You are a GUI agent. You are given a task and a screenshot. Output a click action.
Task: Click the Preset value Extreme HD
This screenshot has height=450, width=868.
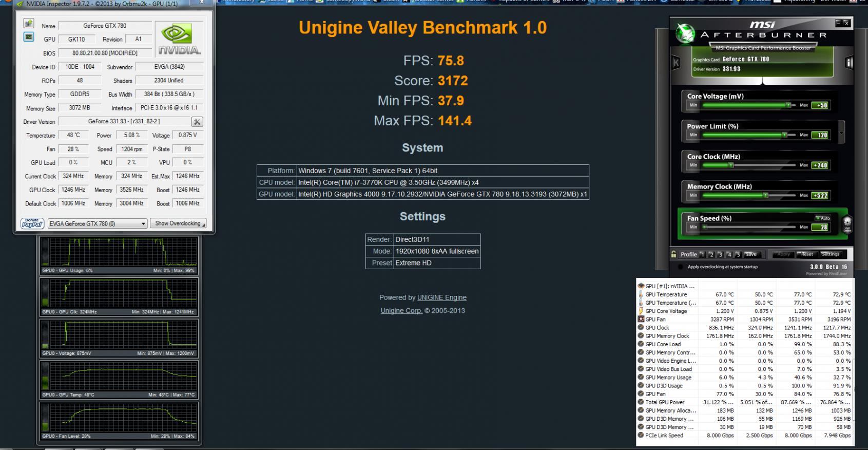[x=413, y=263]
